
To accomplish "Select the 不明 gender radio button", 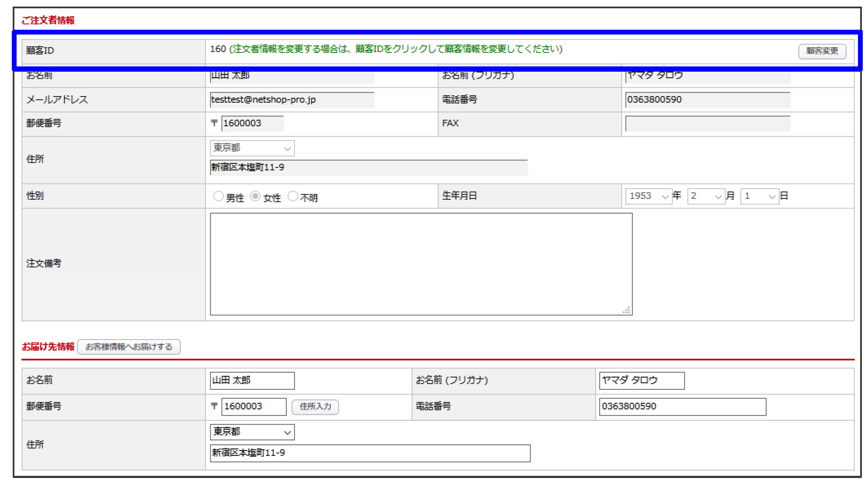I will tap(292, 197).
